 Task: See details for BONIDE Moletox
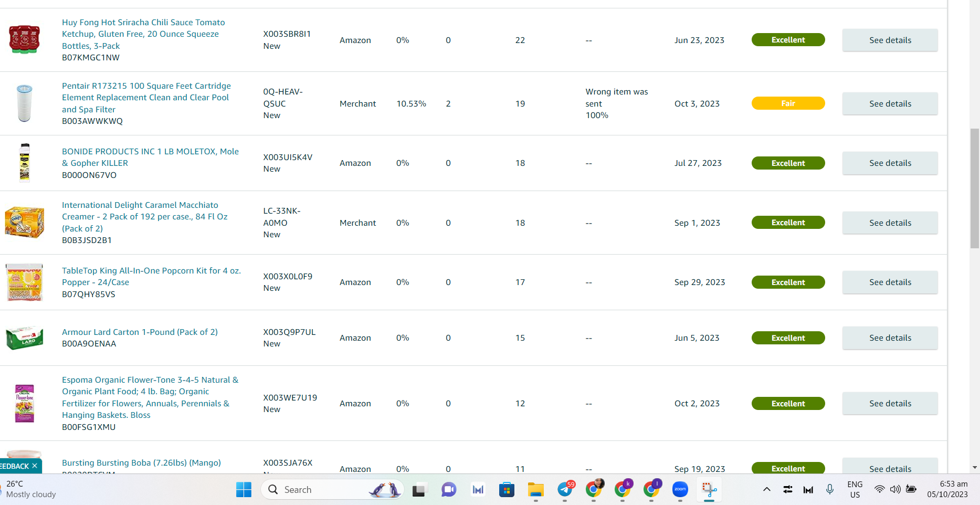point(890,163)
